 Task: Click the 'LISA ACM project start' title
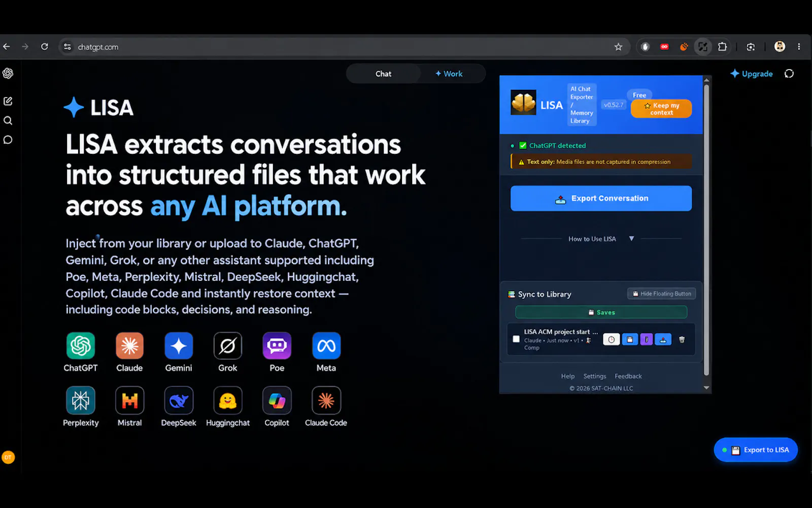561,332
